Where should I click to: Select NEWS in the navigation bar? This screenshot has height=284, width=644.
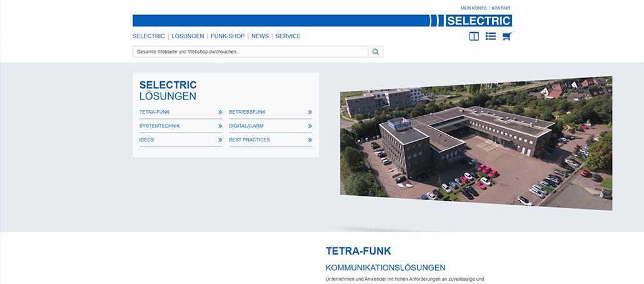tap(260, 36)
